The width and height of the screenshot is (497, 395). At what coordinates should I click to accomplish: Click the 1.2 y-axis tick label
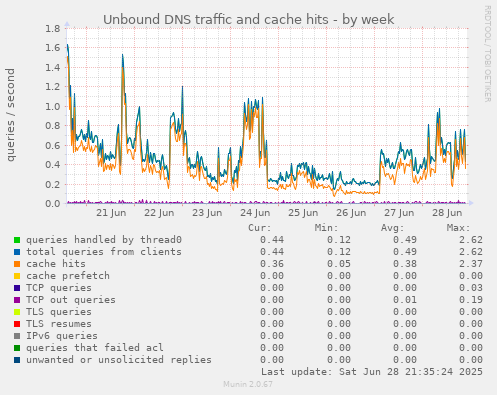[x=53, y=87]
